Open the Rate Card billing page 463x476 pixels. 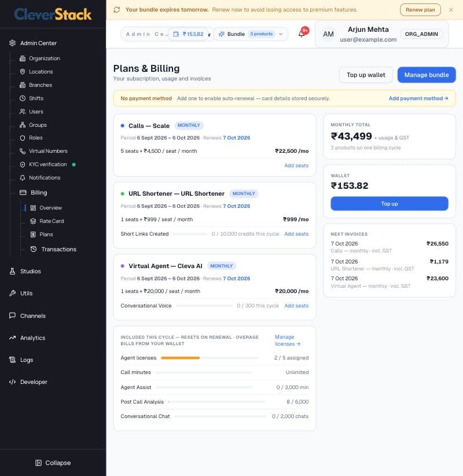pos(52,221)
